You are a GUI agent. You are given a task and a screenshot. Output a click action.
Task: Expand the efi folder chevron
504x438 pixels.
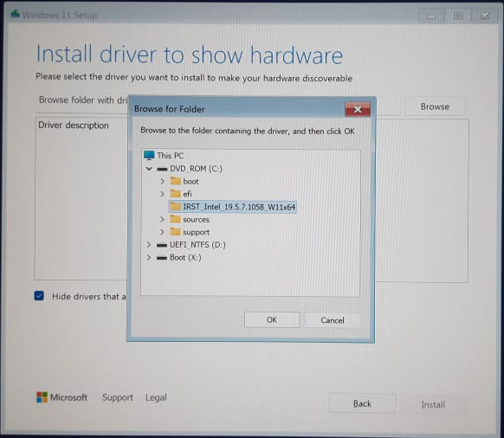point(162,194)
